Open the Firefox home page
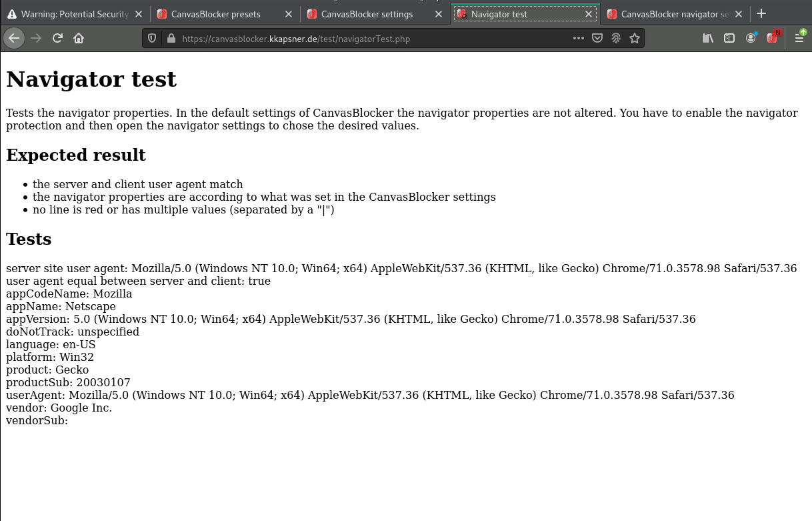The image size is (812, 521). click(79, 38)
